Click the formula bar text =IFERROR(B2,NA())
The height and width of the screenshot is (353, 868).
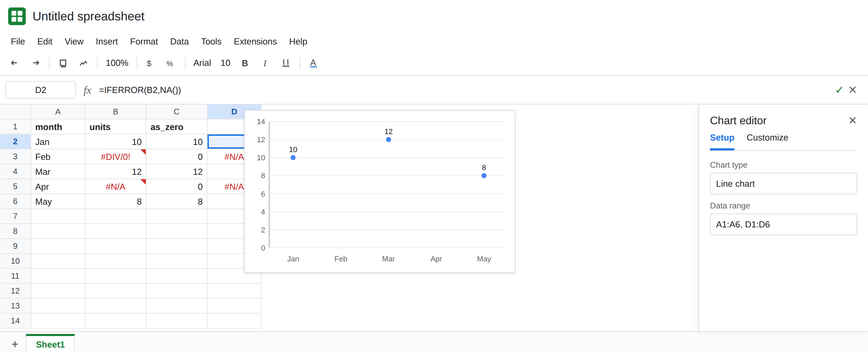pos(140,90)
